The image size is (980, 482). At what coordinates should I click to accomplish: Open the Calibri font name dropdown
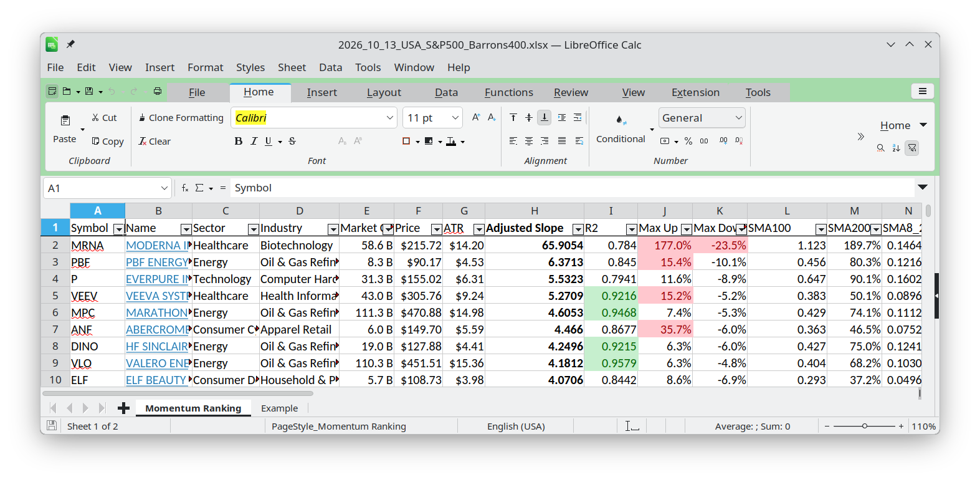point(390,118)
